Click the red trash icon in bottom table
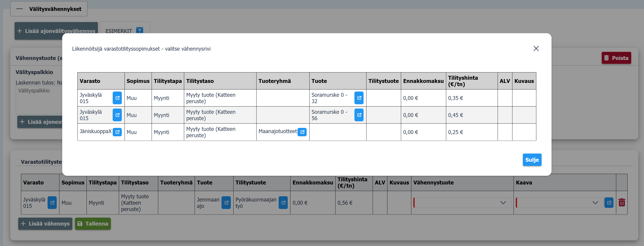Image resolution: width=644 pixels, height=246 pixels. click(621, 202)
